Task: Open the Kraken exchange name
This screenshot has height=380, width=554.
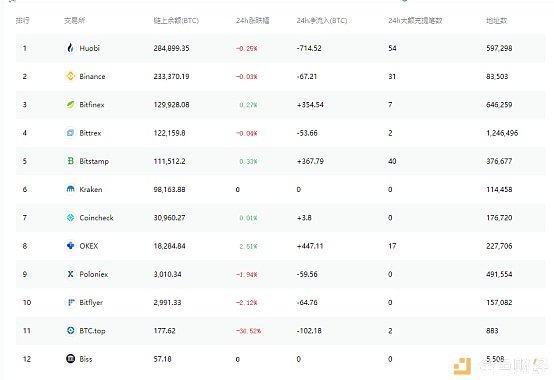Action: pos(91,190)
